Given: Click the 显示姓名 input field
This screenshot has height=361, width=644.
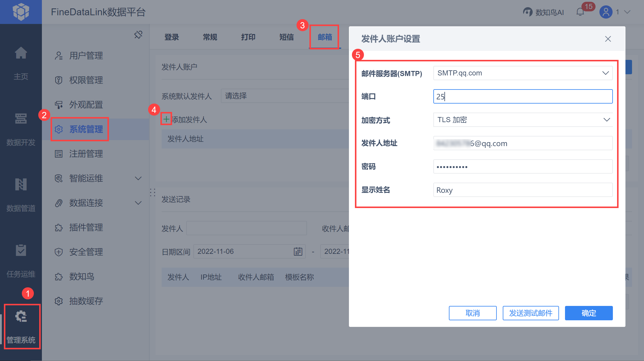Looking at the screenshot, I should coord(523,190).
